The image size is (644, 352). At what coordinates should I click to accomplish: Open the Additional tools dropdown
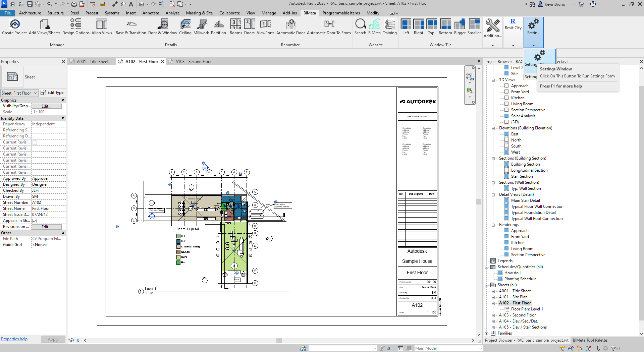coord(493,33)
